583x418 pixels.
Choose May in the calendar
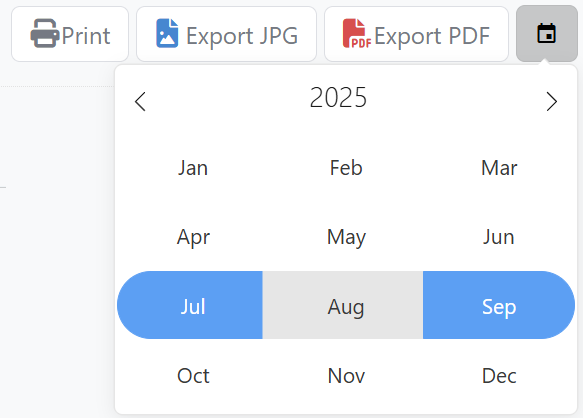point(346,237)
